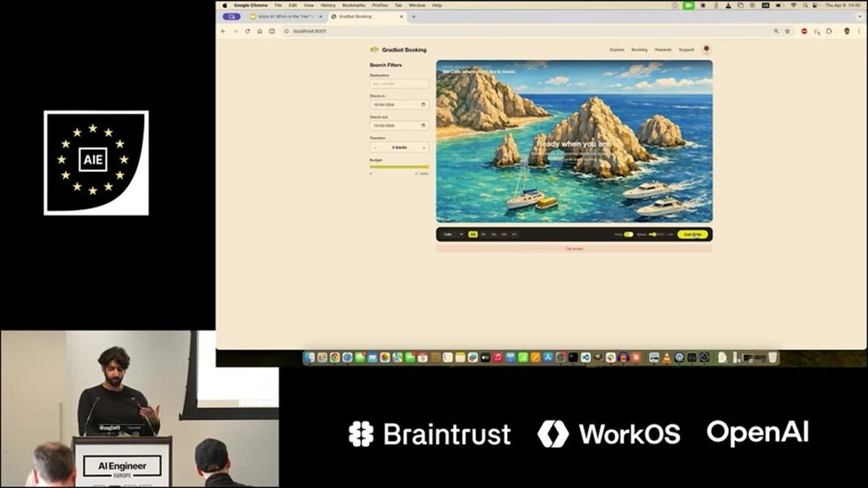
Task: Adjust the Budget slider
Action: [399, 167]
